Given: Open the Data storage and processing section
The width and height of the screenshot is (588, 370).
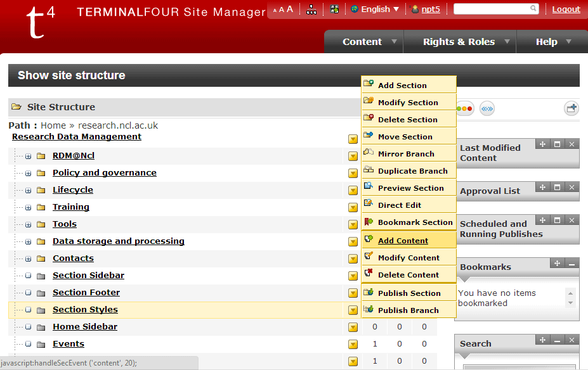Looking at the screenshot, I should click(x=118, y=241).
